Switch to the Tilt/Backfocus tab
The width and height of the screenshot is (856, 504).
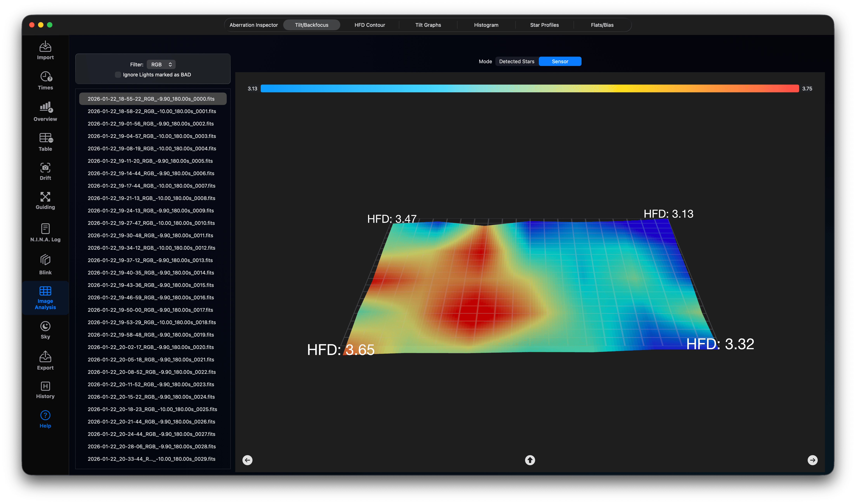(x=311, y=25)
